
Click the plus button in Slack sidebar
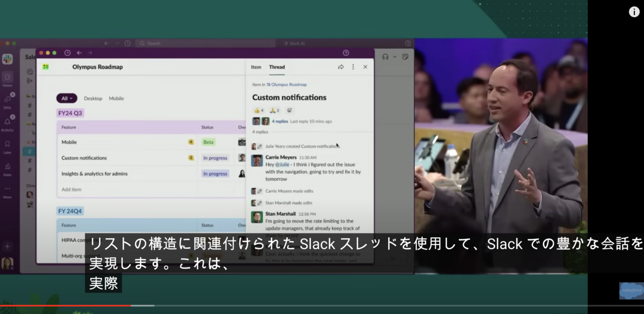(x=8, y=246)
